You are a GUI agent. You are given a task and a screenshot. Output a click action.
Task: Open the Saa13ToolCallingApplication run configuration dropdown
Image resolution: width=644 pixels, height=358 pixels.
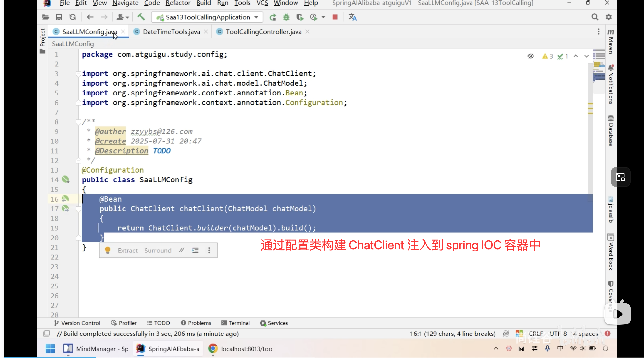point(207,17)
